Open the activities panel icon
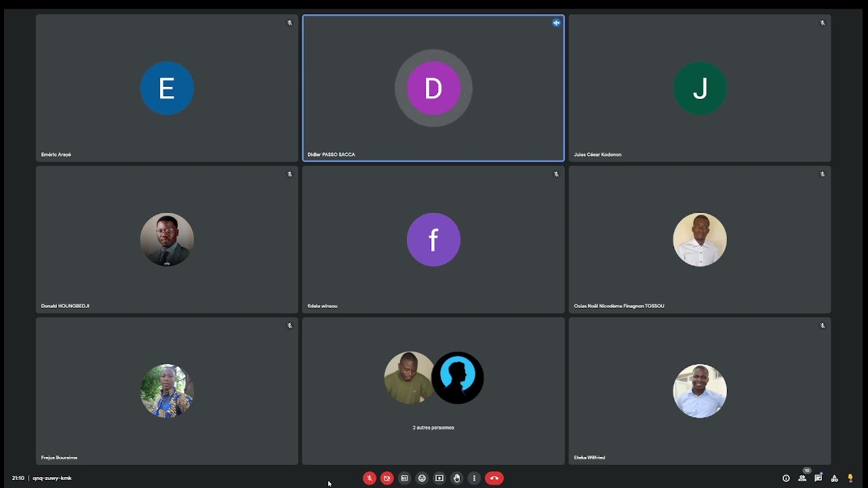The image size is (868, 488). point(835,478)
